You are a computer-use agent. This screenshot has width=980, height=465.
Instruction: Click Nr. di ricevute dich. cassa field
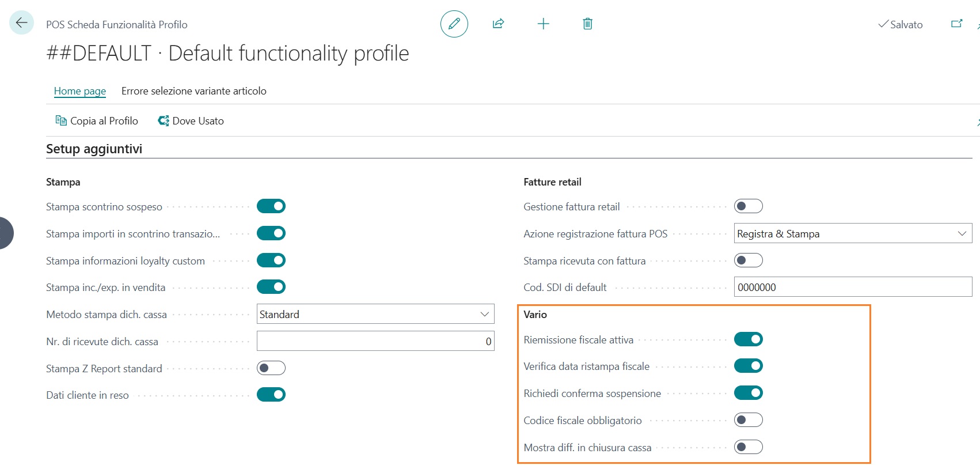[375, 341]
